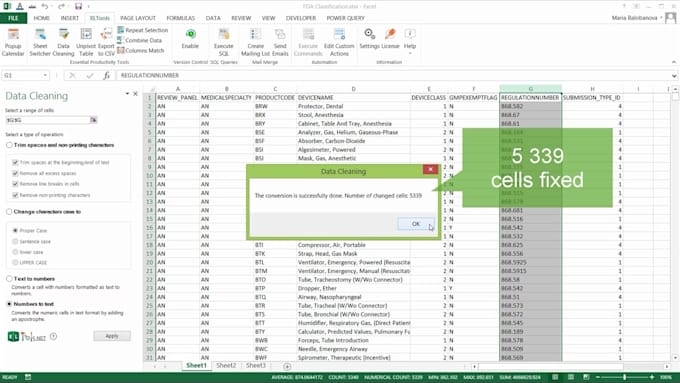Select cell DEVICENAME header
This screenshot has height=383, width=680.
pyautogui.click(x=353, y=98)
